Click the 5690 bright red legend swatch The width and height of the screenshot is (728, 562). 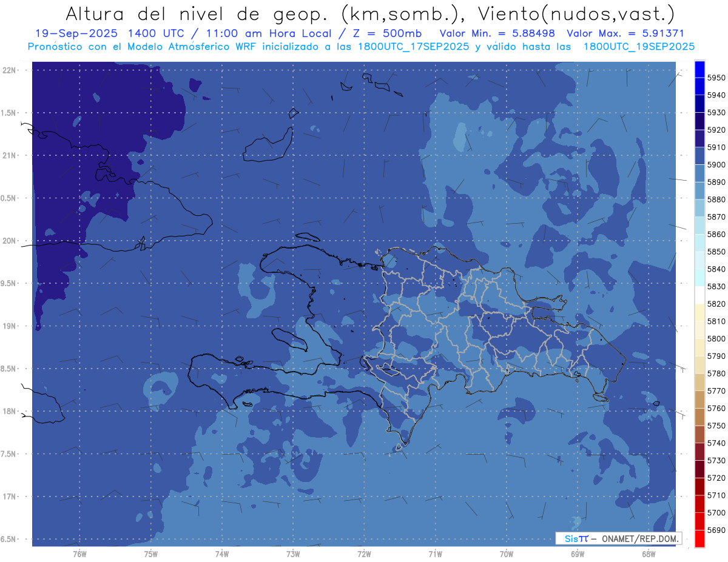tap(699, 538)
